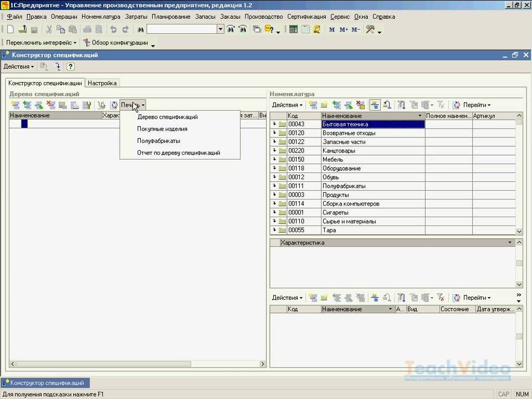Expand the Сырье и материалы folder
This screenshot has width=532, height=399.
click(x=274, y=221)
